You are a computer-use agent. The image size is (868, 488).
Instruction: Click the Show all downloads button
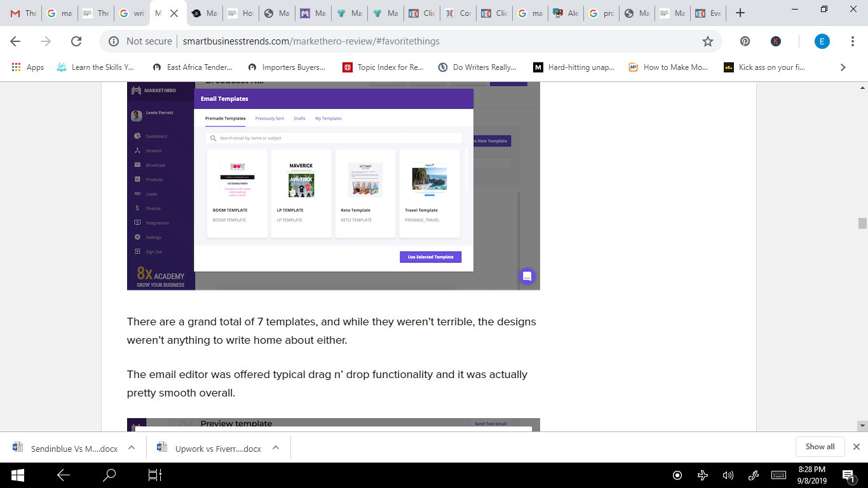[820, 447]
